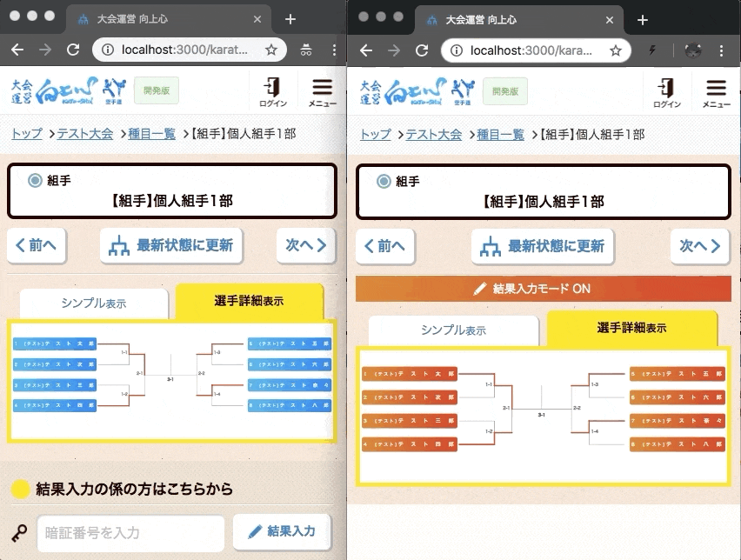Click the profile avatar in right browser toolbar
The width and height of the screenshot is (741, 560).
coord(691,50)
